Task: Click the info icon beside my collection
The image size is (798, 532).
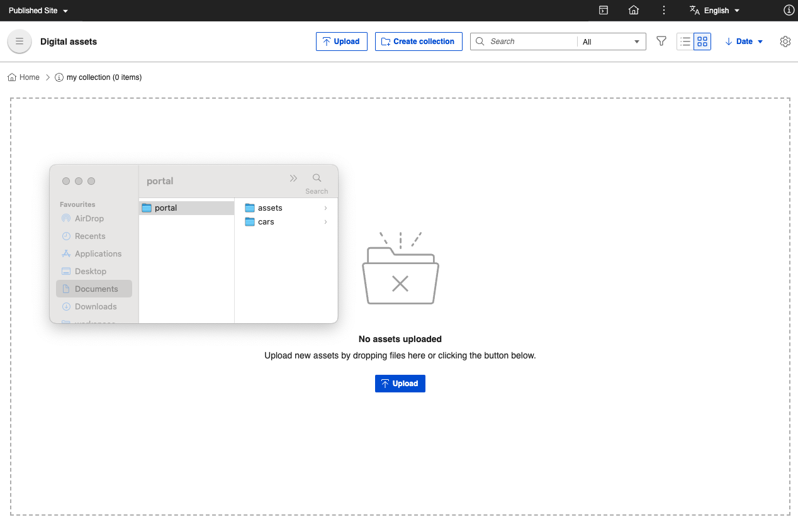Action: (x=59, y=77)
